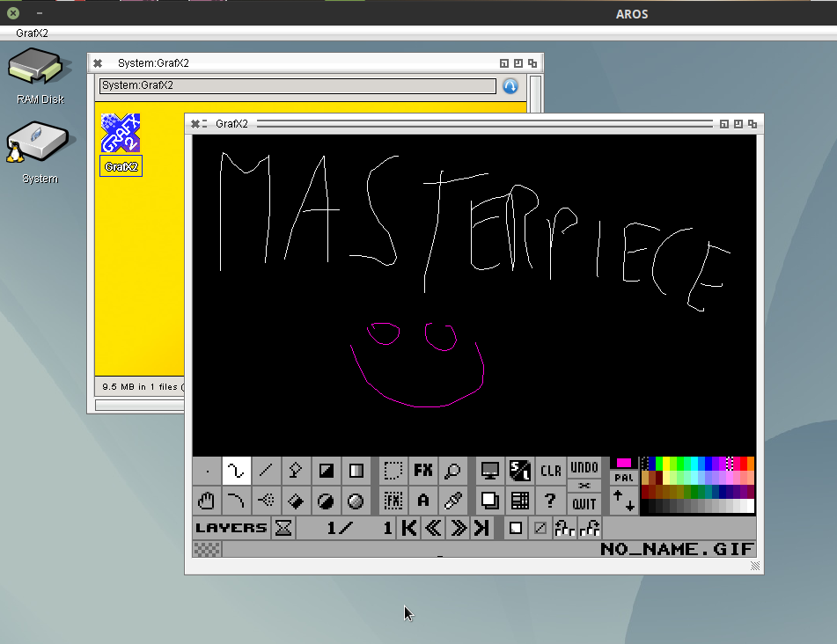Select the airbrush spray tool
837x644 pixels.
pos(266,501)
